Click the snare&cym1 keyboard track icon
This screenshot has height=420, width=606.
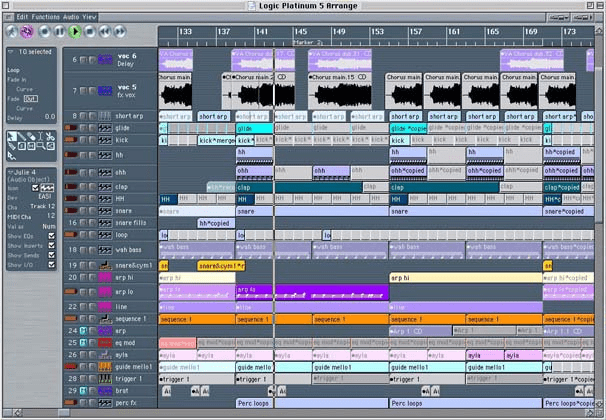point(105,265)
